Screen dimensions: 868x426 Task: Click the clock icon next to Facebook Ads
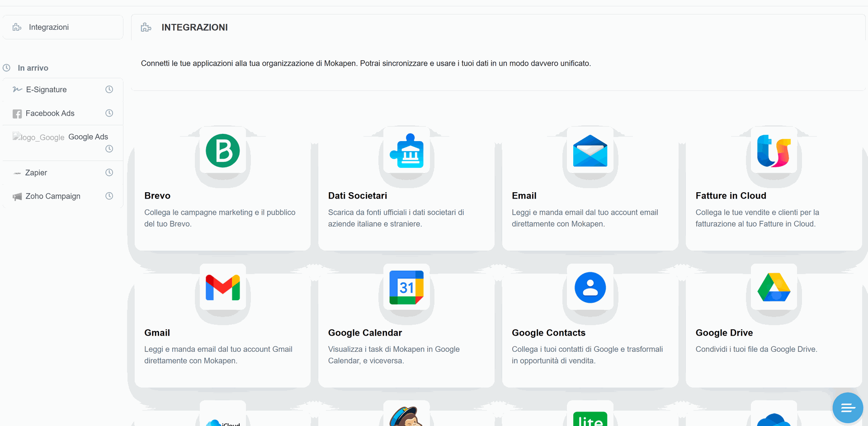pos(109,113)
